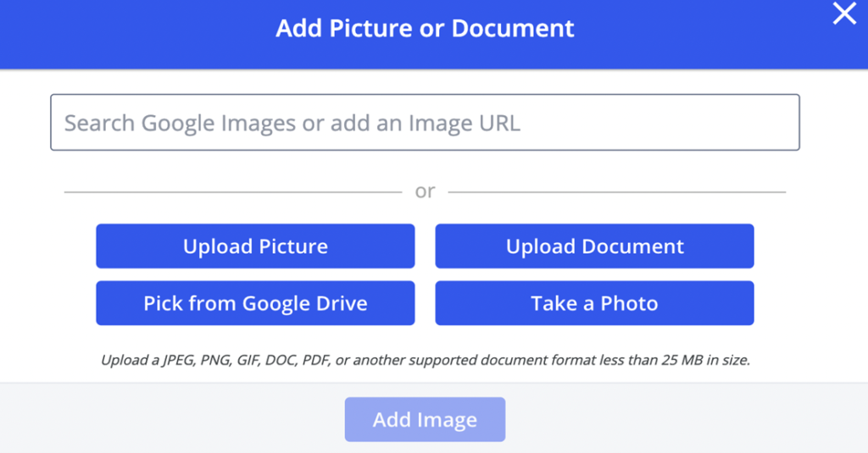Upload a document file
Image resolution: width=868 pixels, height=453 pixels.
click(x=594, y=246)
